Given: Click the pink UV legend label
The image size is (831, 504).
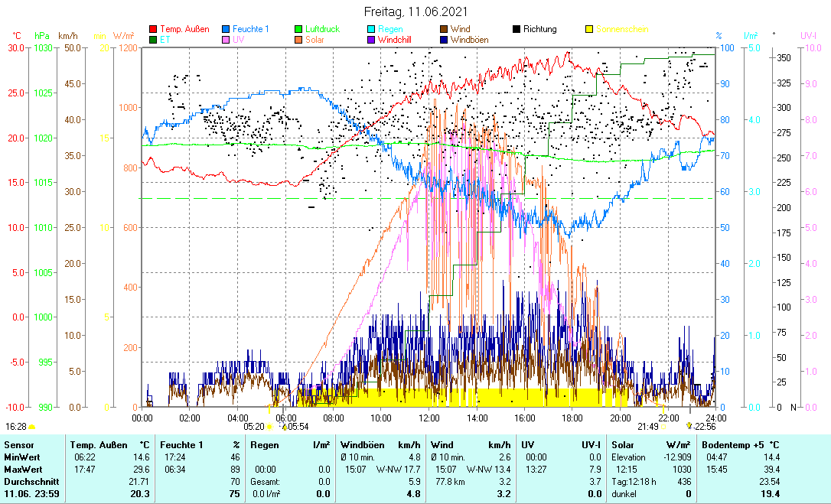Looking at the screenshot, I should [239, 40].
